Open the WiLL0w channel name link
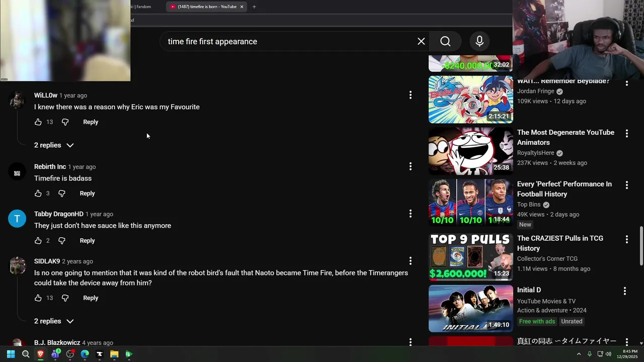This screenshot has height=362, width=644. pyautogui.click(x=46, y=96)
